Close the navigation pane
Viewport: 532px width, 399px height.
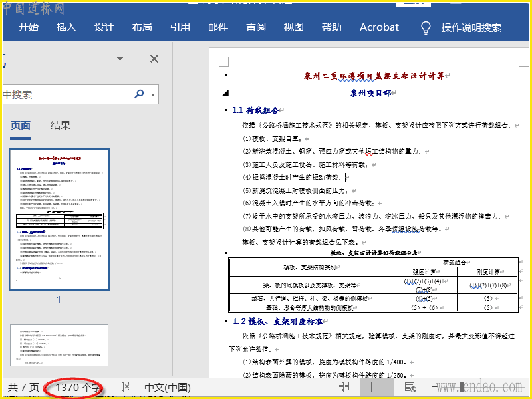tap(154, 59)
